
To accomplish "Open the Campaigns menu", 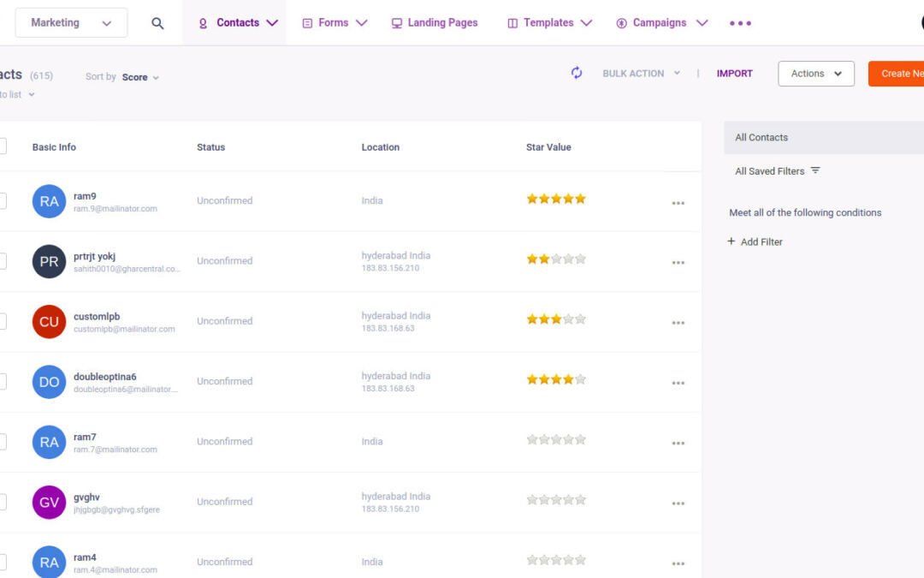I will (661, 23).
